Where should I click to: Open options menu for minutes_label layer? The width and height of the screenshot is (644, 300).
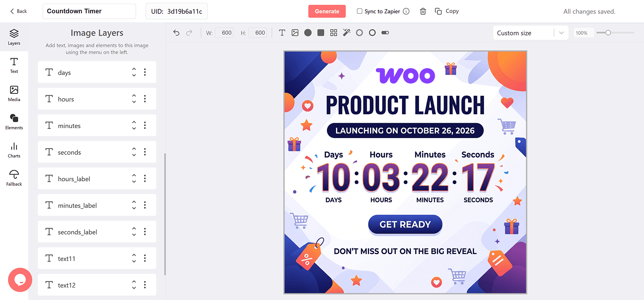pyautogui.click(x=145, y=205)
